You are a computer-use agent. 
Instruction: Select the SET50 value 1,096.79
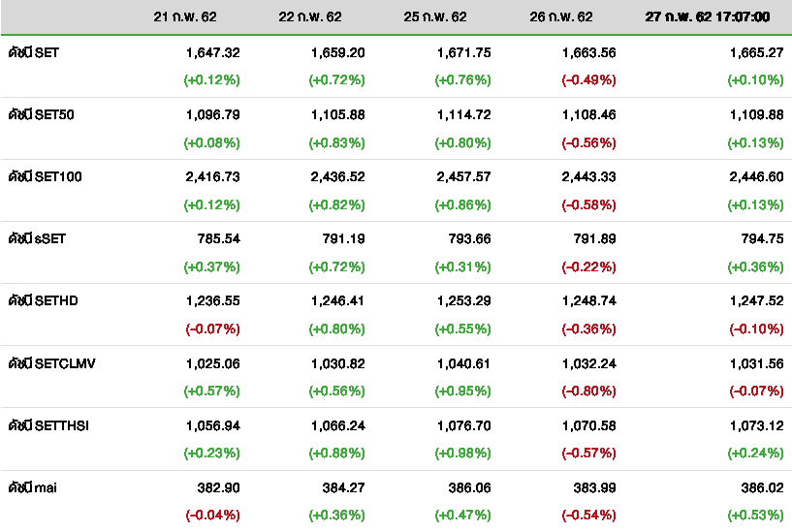click(x=212, y=114)
